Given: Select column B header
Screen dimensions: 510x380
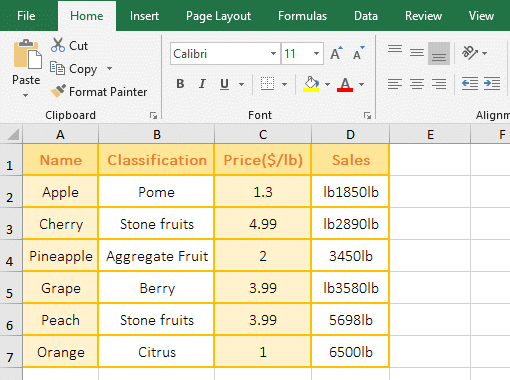Looking at the screenshot, I should coord(157,135).
